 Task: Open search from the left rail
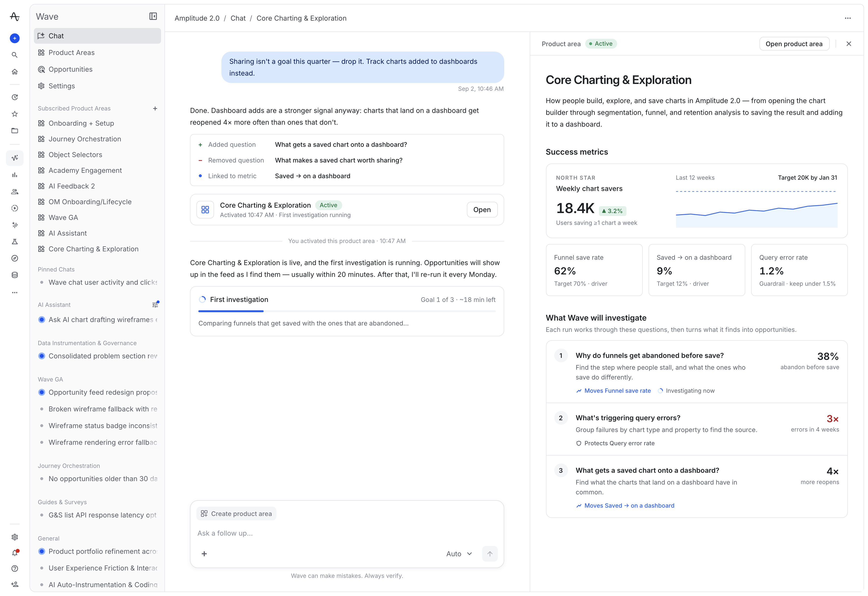[14, 55]
